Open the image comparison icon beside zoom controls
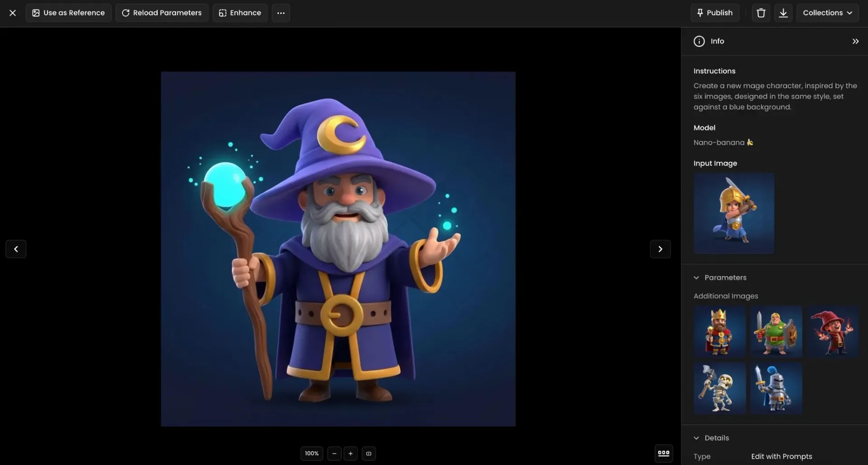 click(369, 453)
